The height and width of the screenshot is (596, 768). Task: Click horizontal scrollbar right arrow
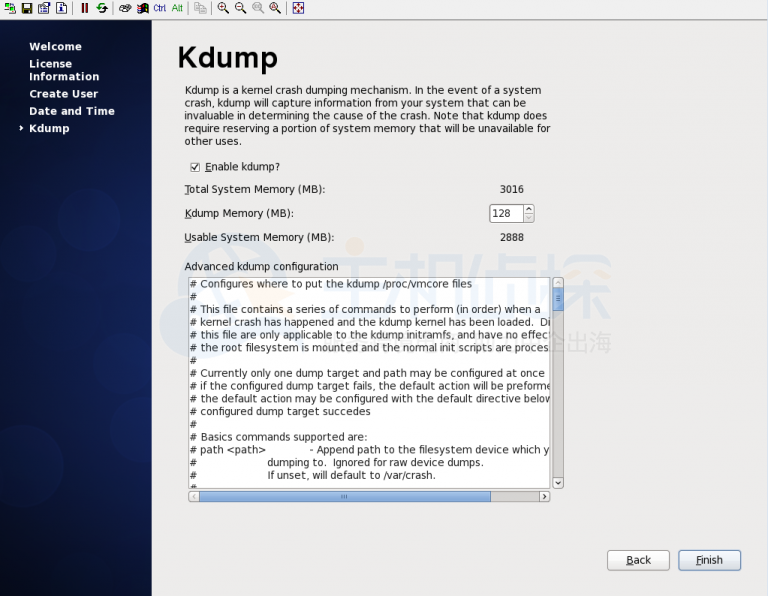coord(544,497)
